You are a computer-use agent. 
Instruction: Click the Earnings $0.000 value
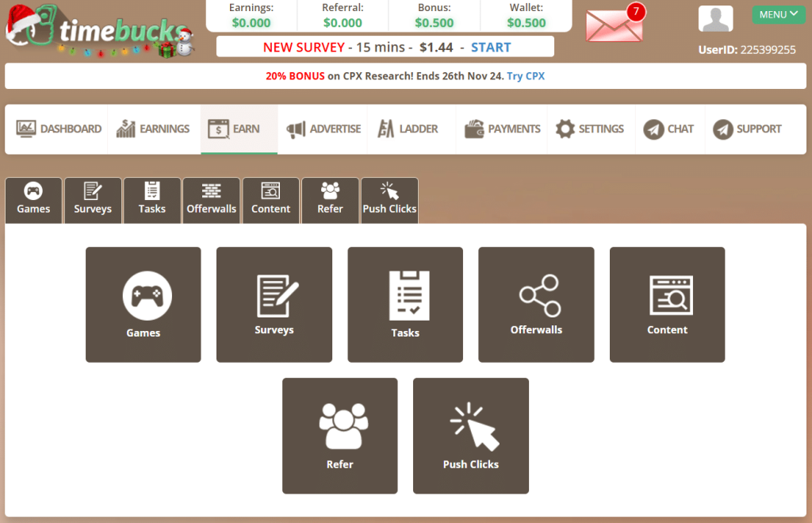(251, 23)
